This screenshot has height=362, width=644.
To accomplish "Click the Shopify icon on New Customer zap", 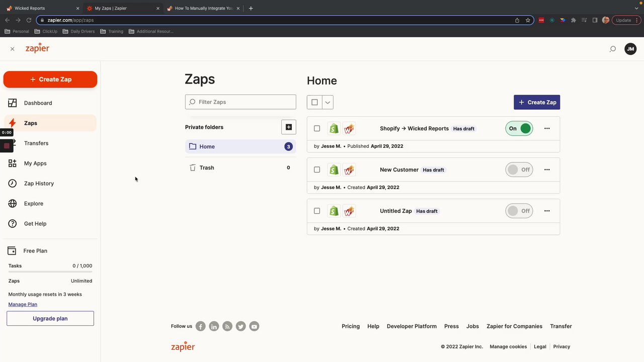I will 334,170.
